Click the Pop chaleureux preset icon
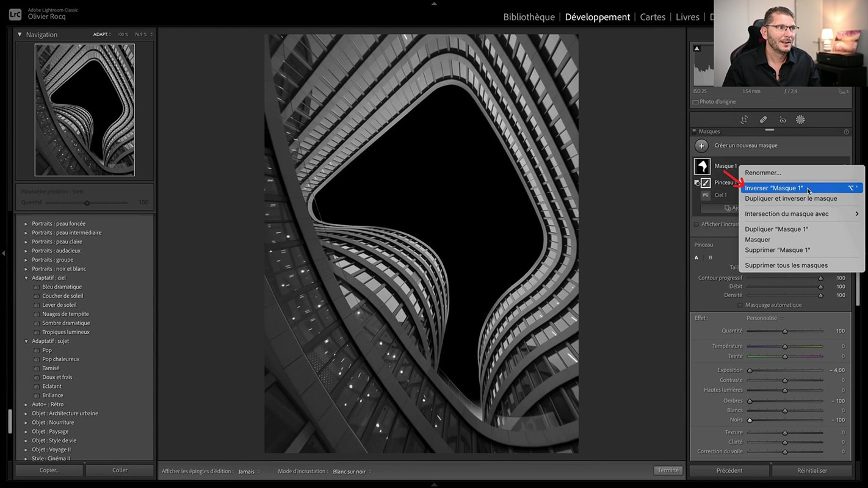The height and width of the screenshot is (488, 868). 37,359
